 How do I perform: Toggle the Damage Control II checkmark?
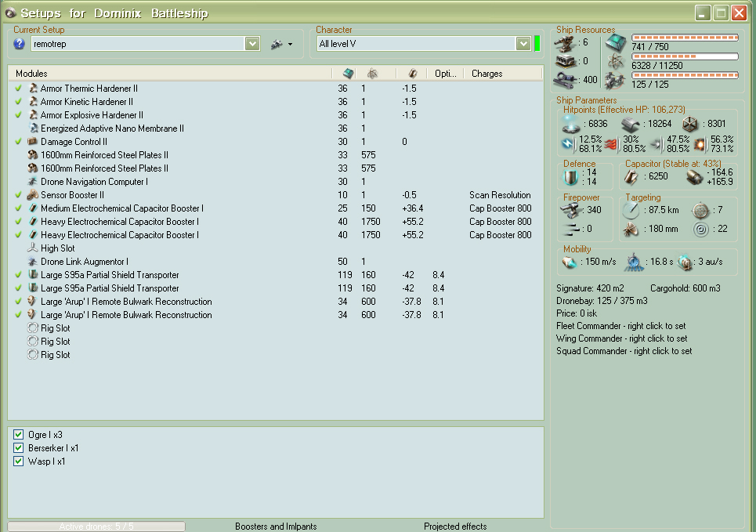(x=18, y=141)
